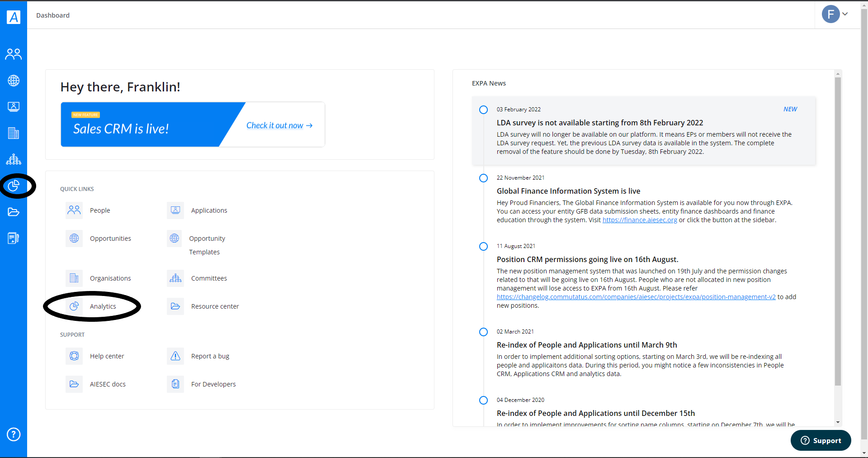868x458 pixels.
Task: Open the finance.aiesec.org hyperlink
Action: tap(640, 220)
